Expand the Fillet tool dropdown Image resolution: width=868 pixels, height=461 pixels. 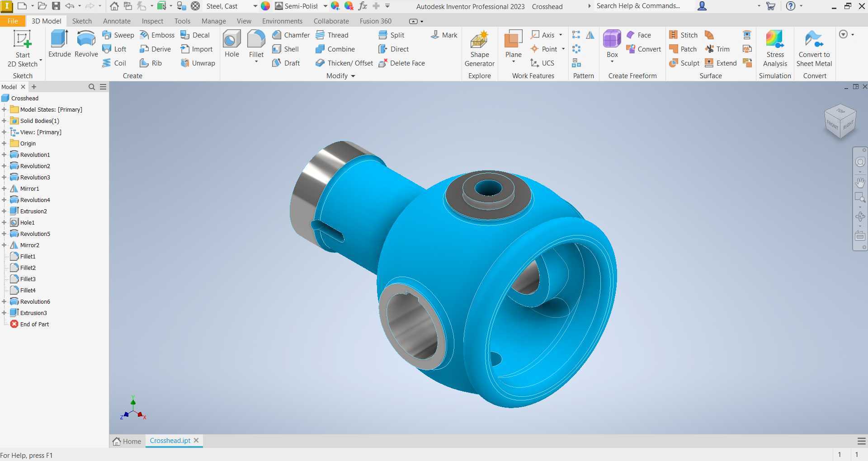coord(256,62)
